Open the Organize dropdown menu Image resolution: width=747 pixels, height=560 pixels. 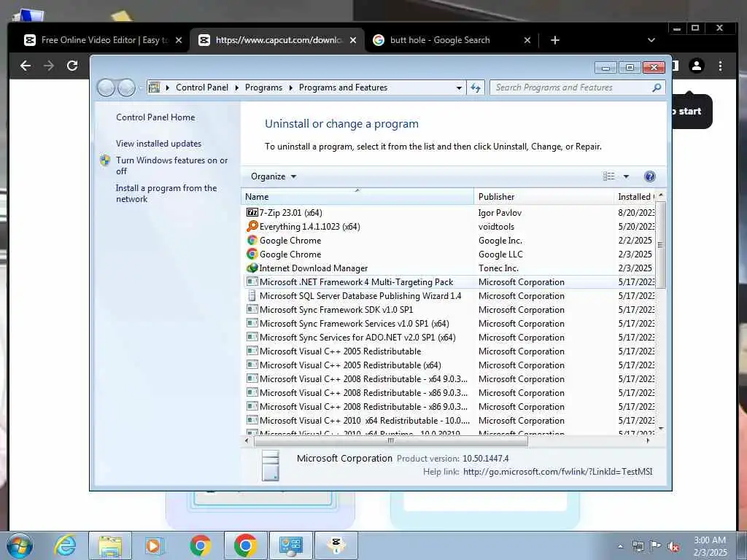[x=274, y=176]
